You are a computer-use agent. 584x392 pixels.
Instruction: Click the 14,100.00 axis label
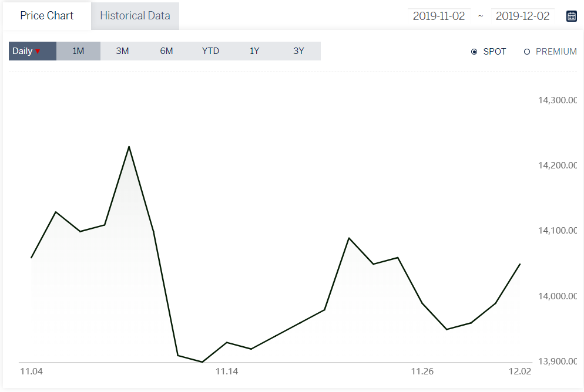point(558,231)
